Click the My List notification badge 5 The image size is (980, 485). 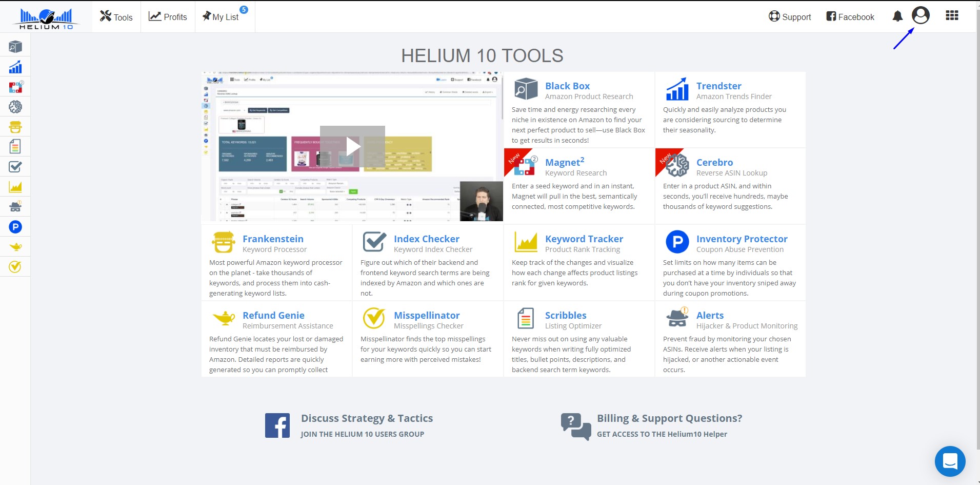[244, 10]
